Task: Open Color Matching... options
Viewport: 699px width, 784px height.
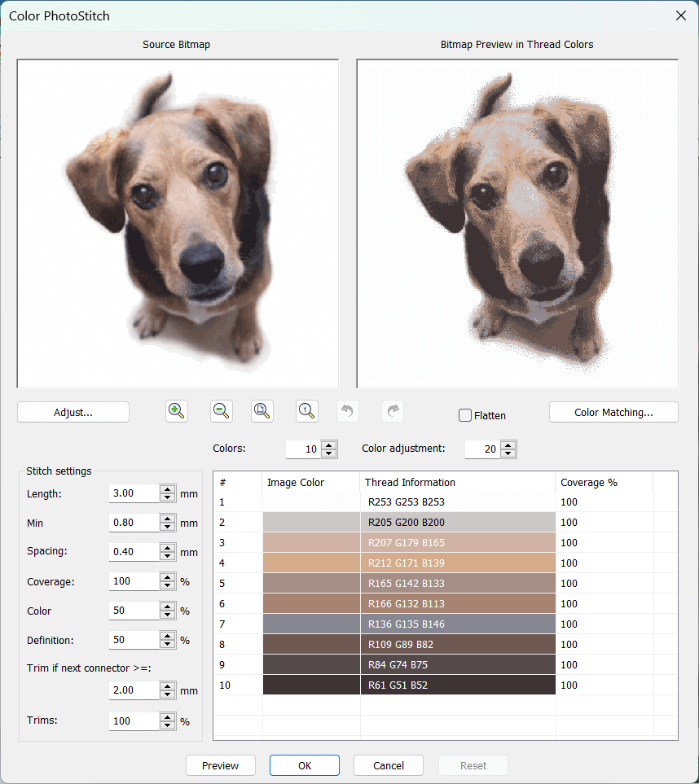Action: pos(613,412)
